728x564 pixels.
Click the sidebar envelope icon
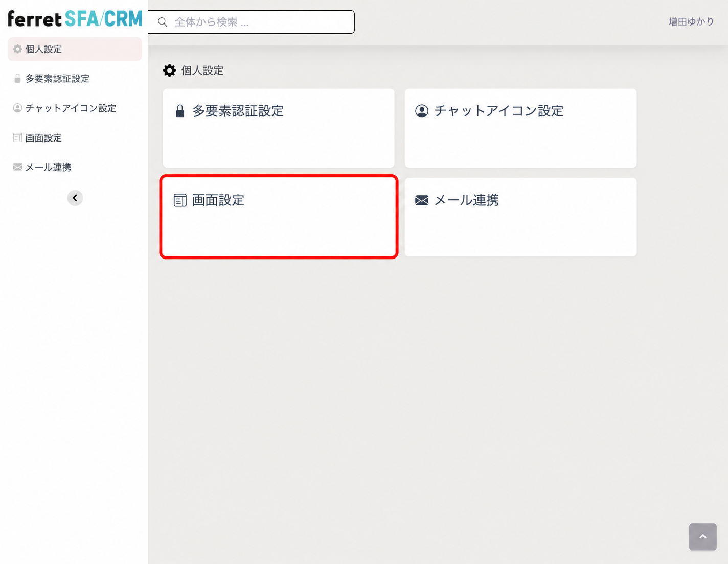(17, 168)
